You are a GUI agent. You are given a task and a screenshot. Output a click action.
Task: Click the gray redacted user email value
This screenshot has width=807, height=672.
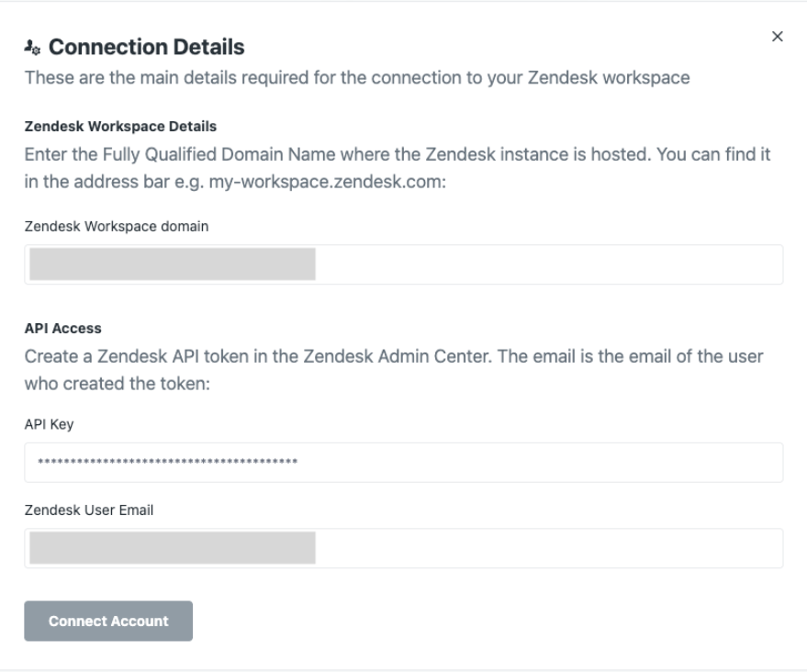point(173,547)
